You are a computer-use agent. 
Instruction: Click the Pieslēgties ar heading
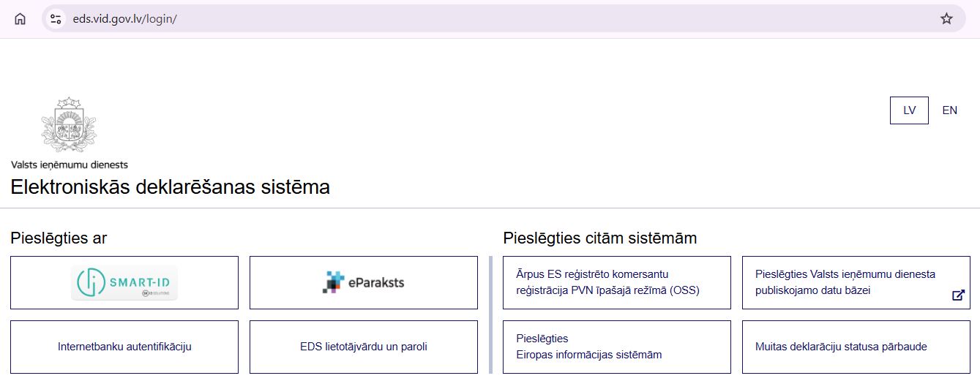click(59, 238)
